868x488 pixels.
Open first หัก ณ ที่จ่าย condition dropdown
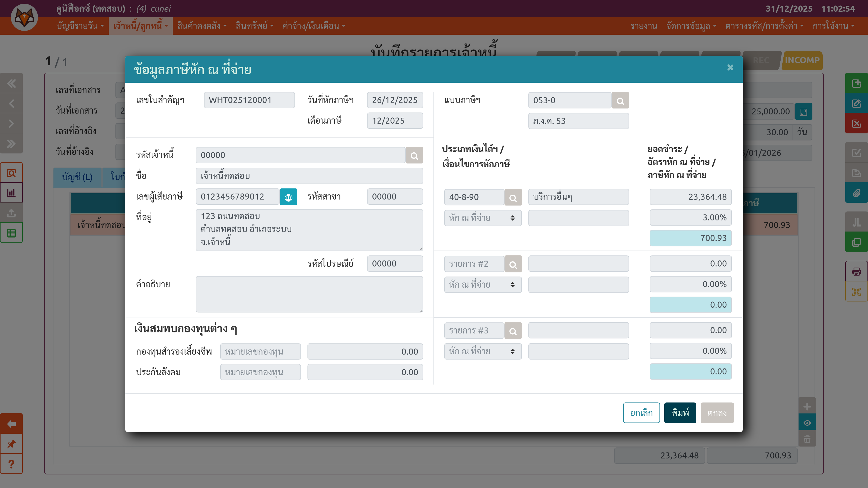[x=483, y=218]
